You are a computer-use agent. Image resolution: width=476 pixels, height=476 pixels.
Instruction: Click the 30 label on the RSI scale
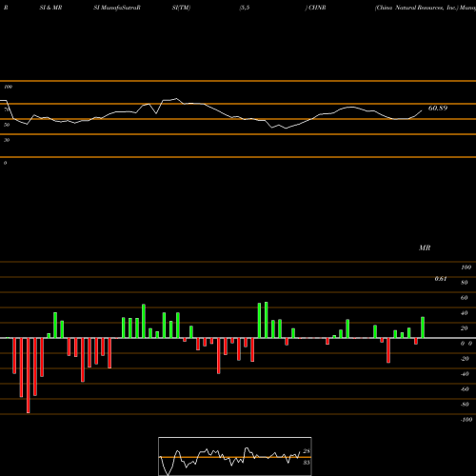tap(7, 140)
